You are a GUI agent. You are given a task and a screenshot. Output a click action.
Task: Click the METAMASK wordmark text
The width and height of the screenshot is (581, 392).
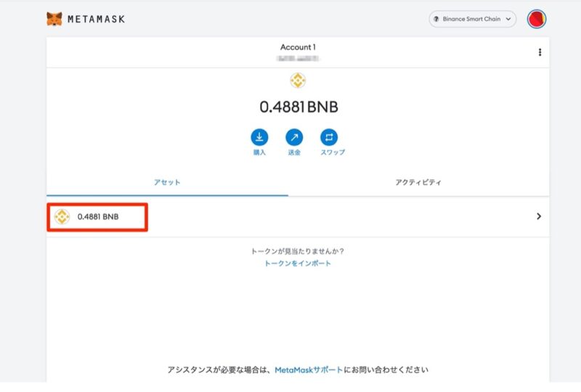coord(97,20)
